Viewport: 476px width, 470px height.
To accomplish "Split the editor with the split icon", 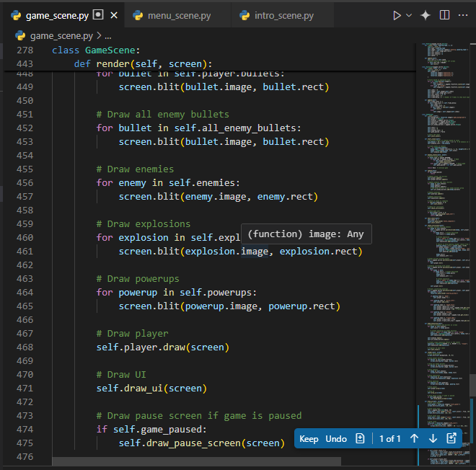I will 444,15.
